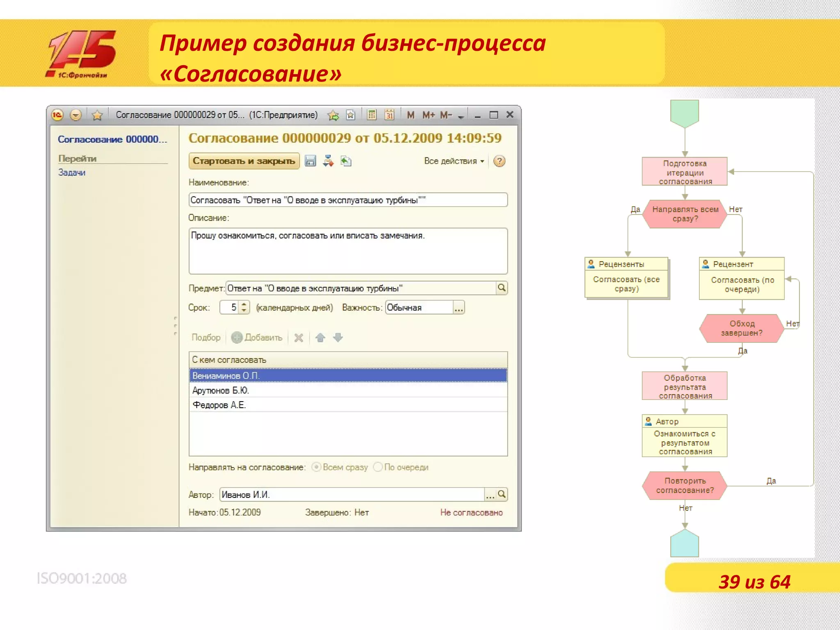Click the Добавить button above the list

pyautogui.click(x=257, y=338)
